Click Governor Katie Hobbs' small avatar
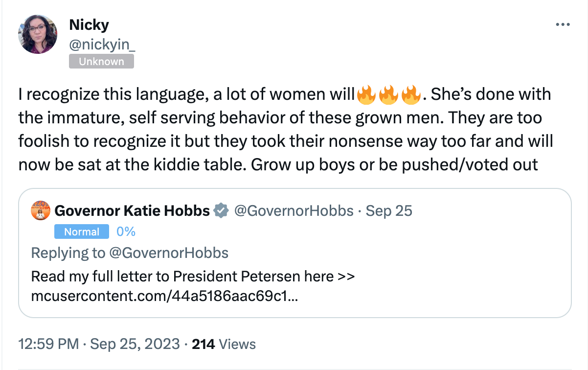Image resolution: width=588 pixels, height=370 pixels. tap(40, 210)
